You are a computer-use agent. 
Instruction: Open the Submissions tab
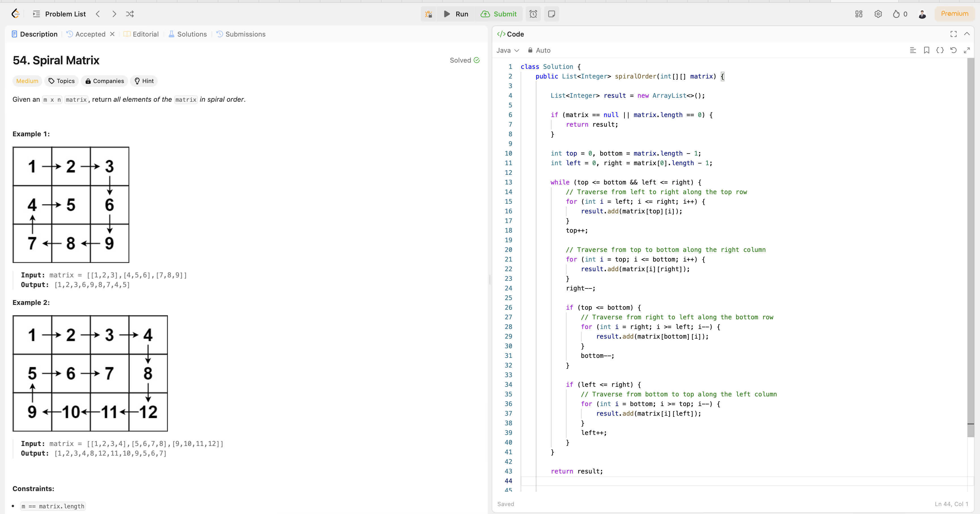(241, 34)
